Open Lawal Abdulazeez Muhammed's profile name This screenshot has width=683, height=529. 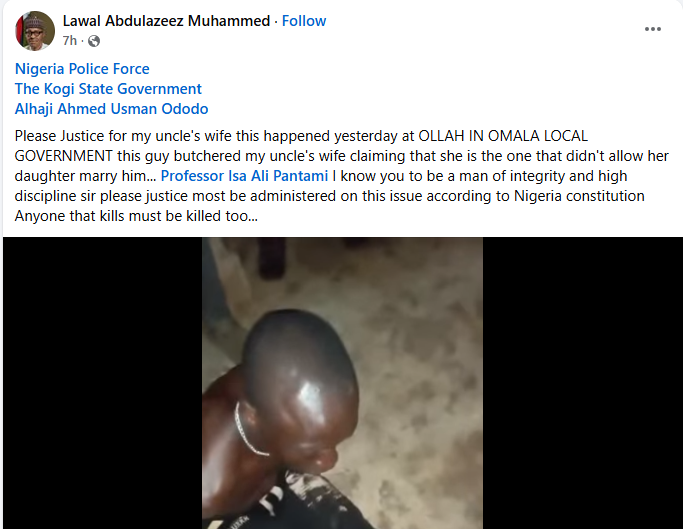(166, 21)
